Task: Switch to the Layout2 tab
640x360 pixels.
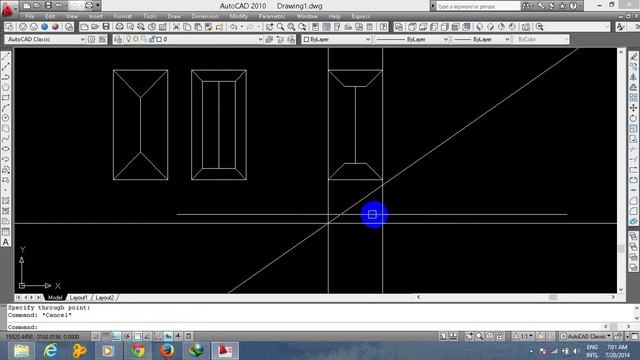Action: pyautogui.click(x=105, y=298)
